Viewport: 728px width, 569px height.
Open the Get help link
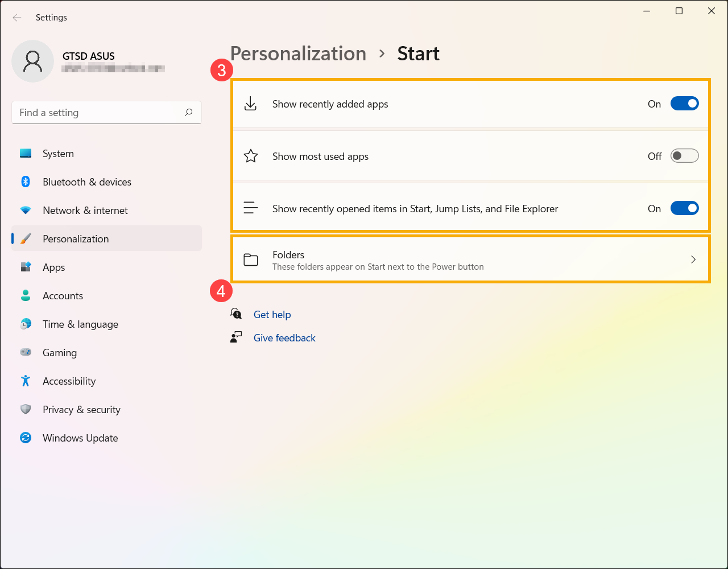272,315
